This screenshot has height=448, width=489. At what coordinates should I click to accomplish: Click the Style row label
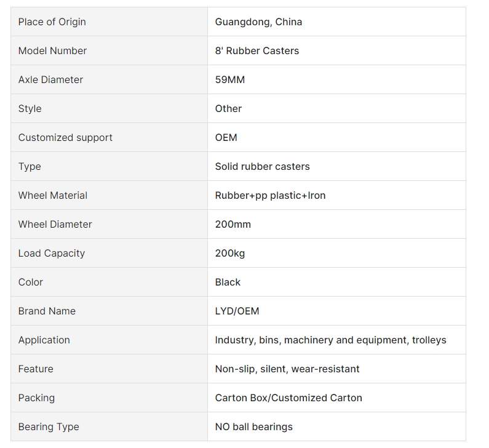click(30, 108)
